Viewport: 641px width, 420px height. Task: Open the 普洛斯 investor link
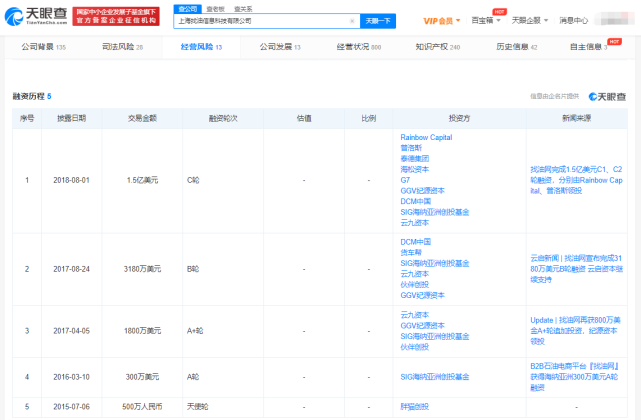pos(411,148)
